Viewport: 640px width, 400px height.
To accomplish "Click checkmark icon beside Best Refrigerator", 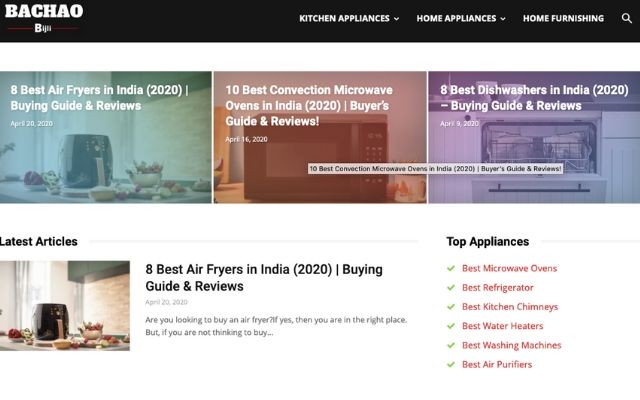I will (x=451, y=287).
